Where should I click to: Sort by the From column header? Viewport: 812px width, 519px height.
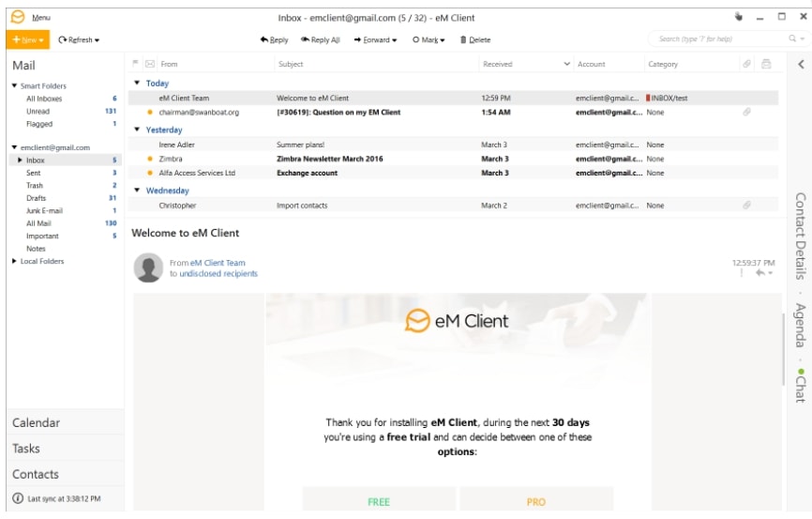pyautogui.click(x=169, y=65)
